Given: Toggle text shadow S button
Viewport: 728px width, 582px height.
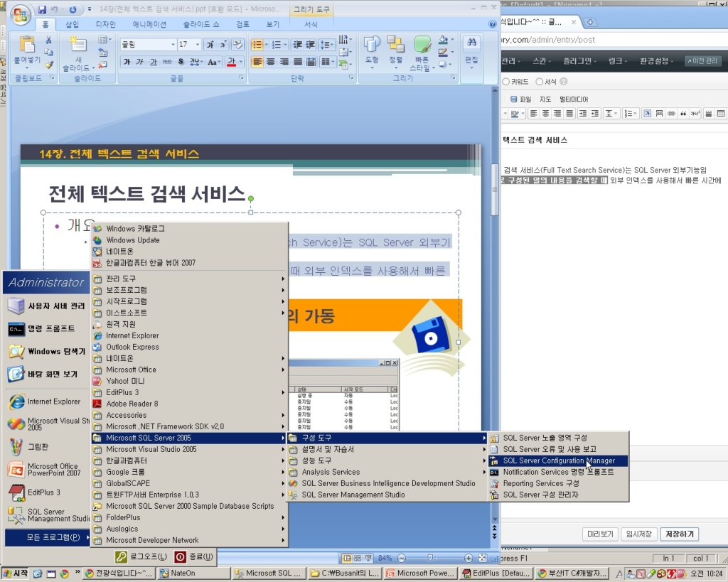Looking at the screenshot, I should (181, 62).
